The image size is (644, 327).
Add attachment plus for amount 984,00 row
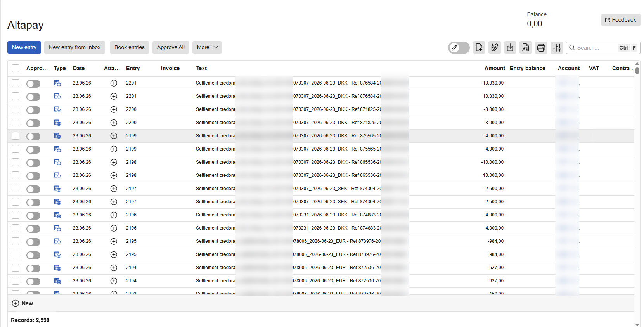coord(114,254)
